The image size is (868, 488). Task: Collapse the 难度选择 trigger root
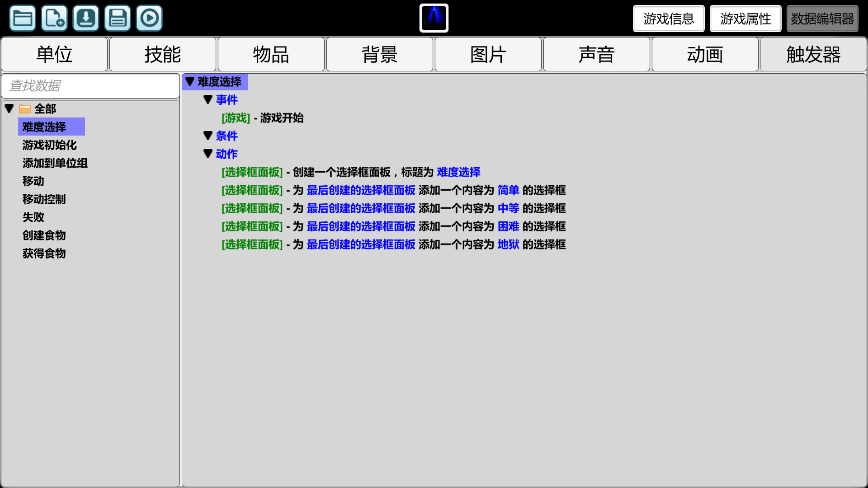click(x=190, y=82)
